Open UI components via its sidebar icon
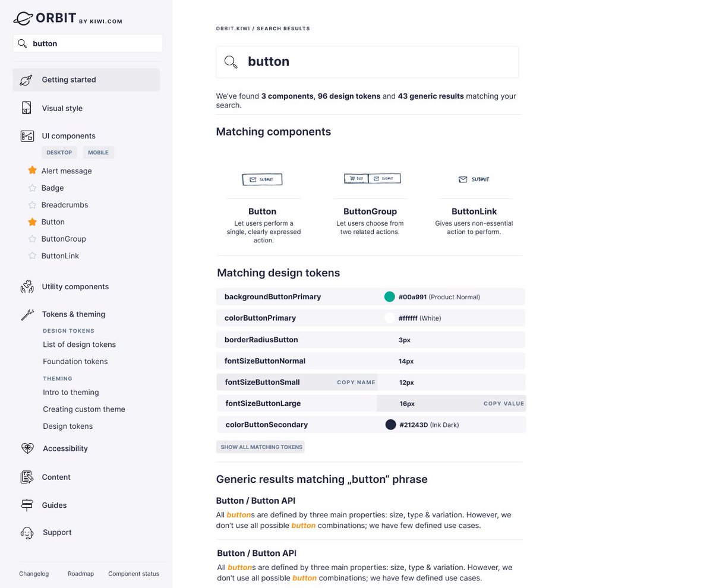 pos(27,135)
